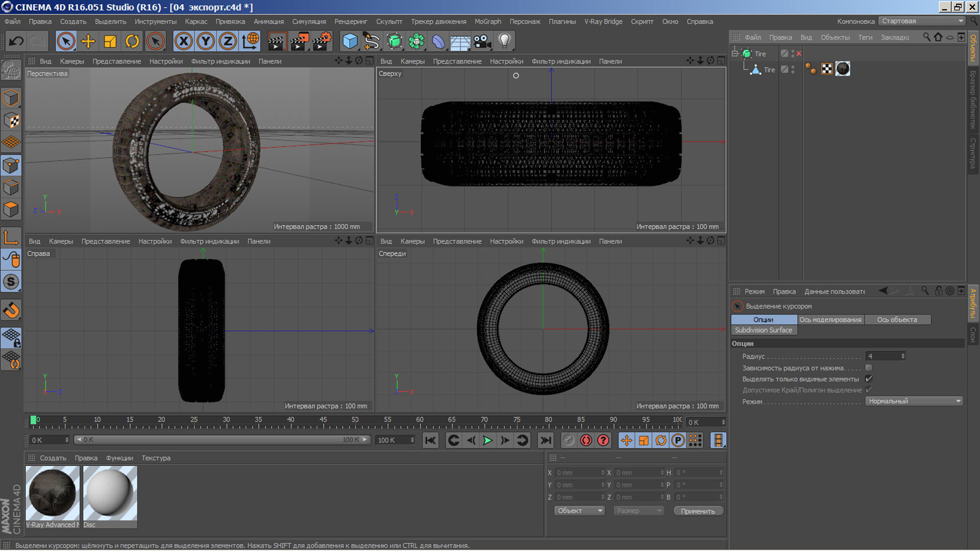Click the checkerboard UVW tag on Tire
980x551 pixels.
(x=827, y=69)
